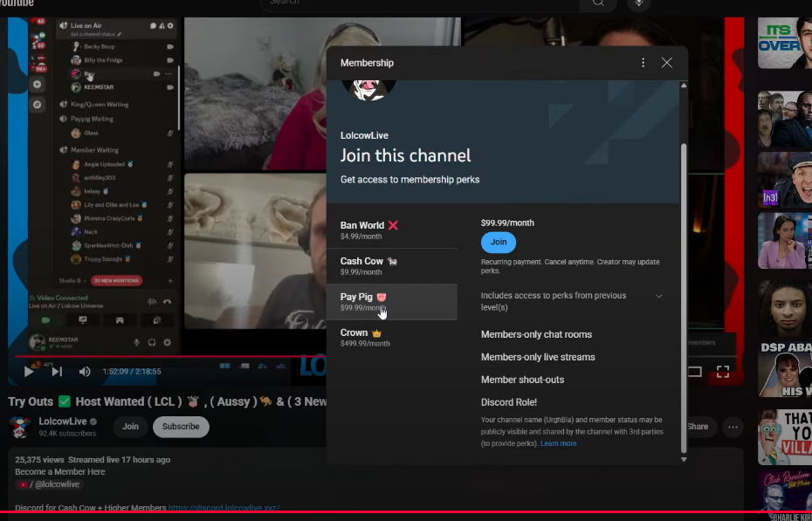Image resolution: width=812 pixels, height=521 pixels.
Task: Select the Cash Cow membership tier
Action: [x=392, y=266]
